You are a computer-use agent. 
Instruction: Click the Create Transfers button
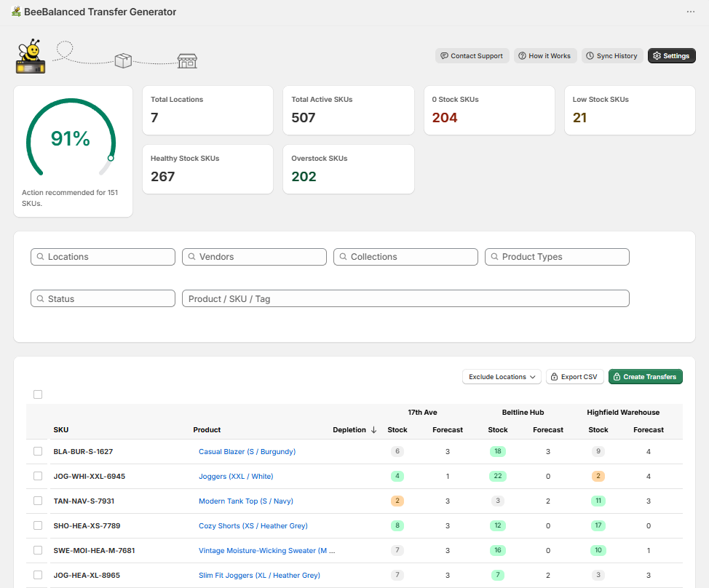(x=645, y=376)
